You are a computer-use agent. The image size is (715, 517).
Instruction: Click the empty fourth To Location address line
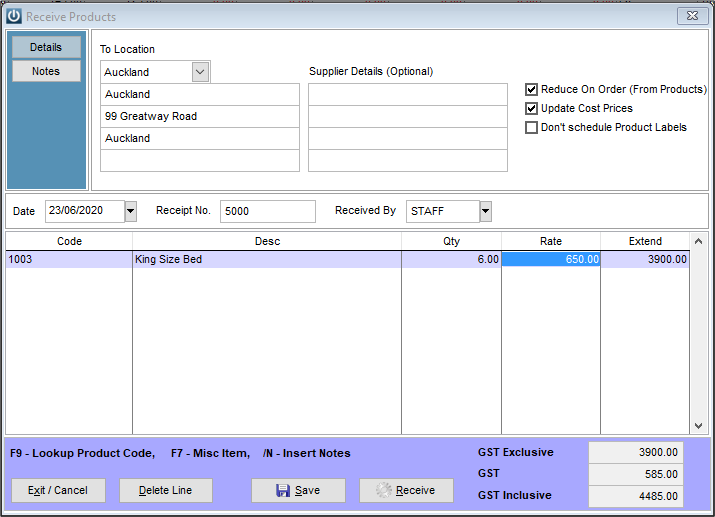pos(200,160)
